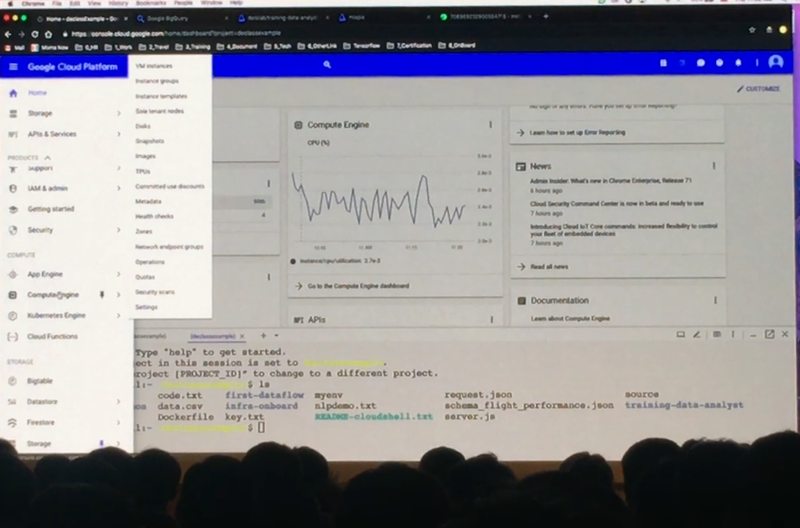Click the pin icon next to Compute Engine
The image size is (800, 528).
pos(102,294)
